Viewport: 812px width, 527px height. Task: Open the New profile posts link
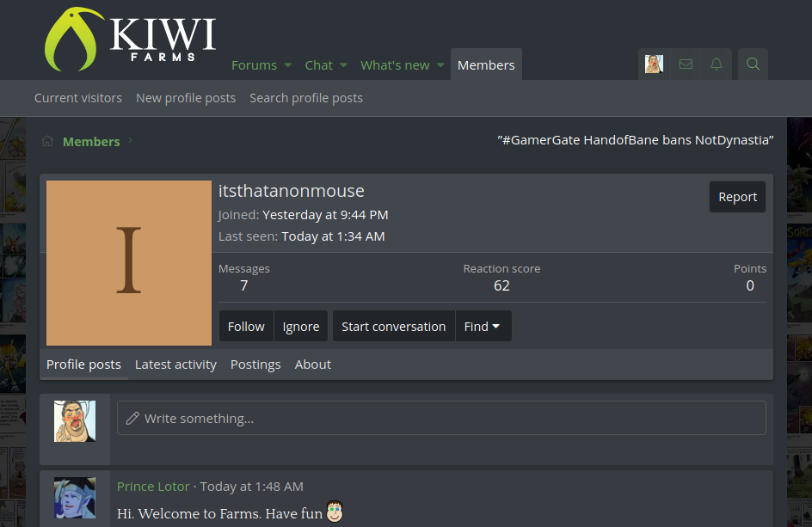click(x=186, y=98)
